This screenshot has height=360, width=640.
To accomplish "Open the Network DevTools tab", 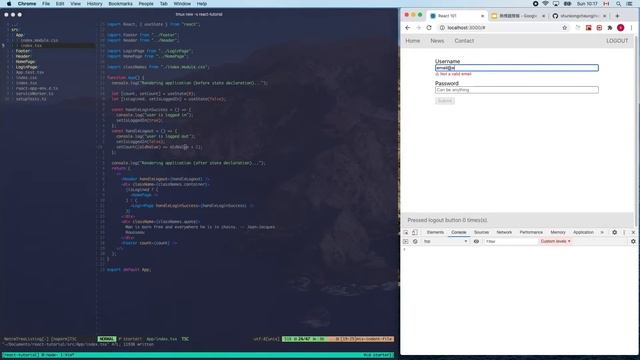I will [504, 232].
